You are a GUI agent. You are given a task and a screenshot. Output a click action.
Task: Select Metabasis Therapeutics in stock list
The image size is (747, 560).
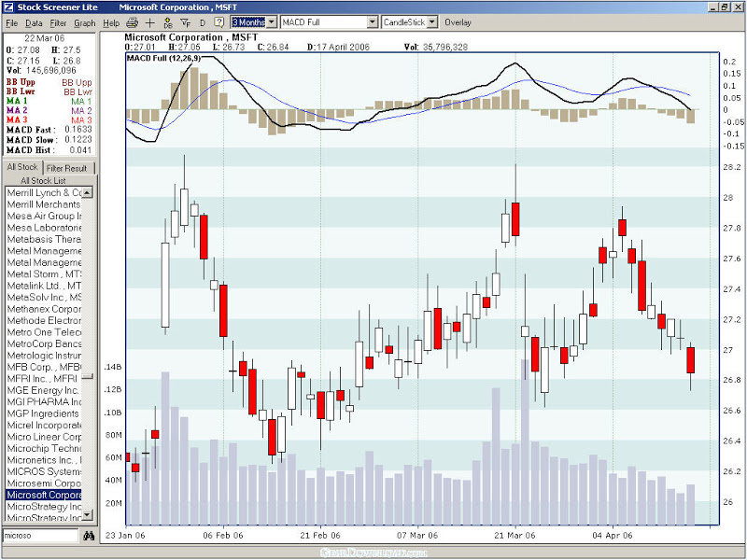click(44, 239)
